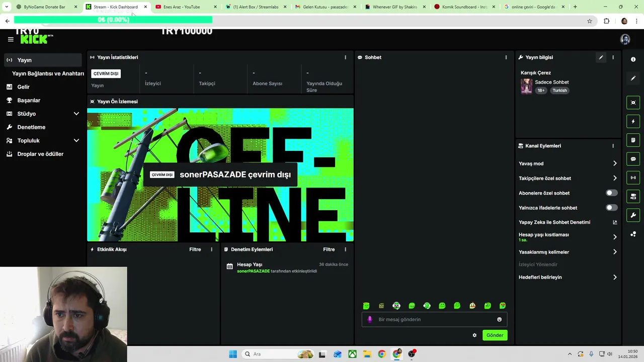The width and height of the screenshot is (644, 362).
Task: Open Kanal Eylemleri three-dot menu
Action: [613, 146]
